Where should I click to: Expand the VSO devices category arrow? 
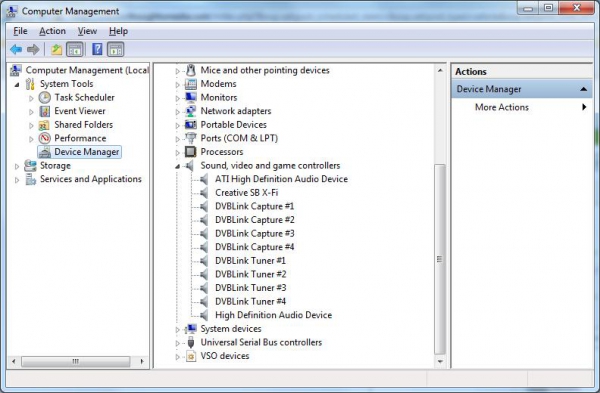178,357
